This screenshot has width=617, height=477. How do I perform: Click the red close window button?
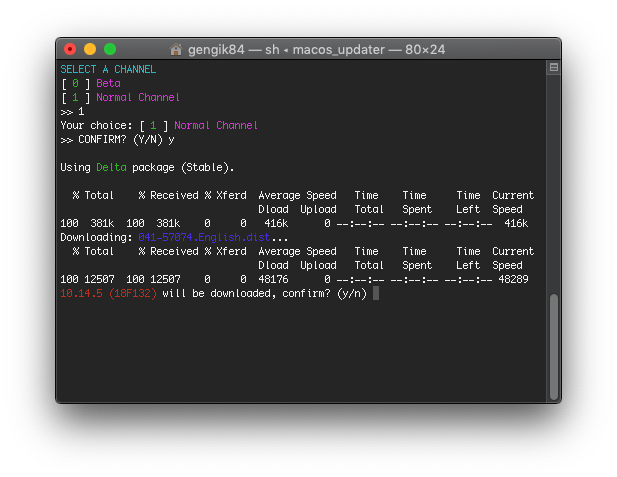[70, 49]
